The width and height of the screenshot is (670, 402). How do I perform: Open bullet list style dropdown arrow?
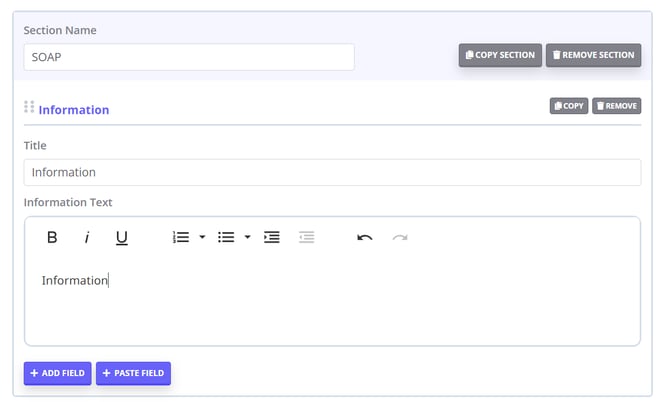click(x=247, y=238)
